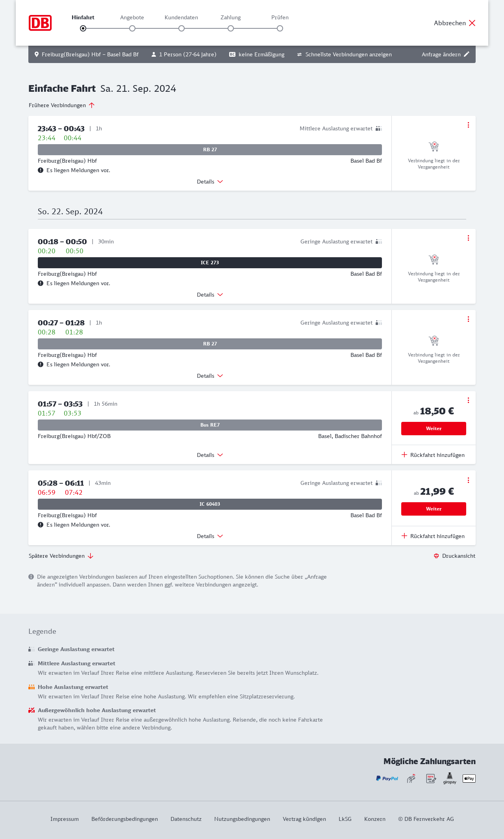The height and width of the screenshot is (839, 504).
Task: Click the DB logo
Action: [x=40, y=23]
